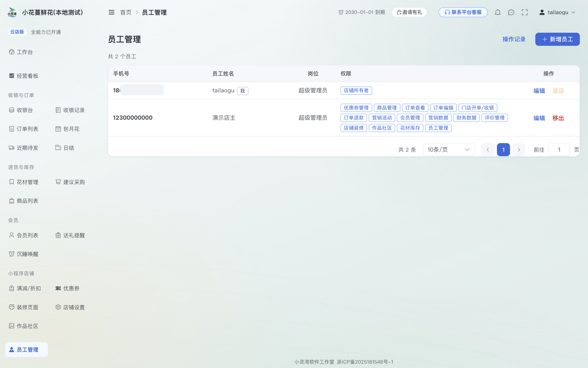588x368 pixels.
Task: Open 作品社区 page
Action: point(24,326)
